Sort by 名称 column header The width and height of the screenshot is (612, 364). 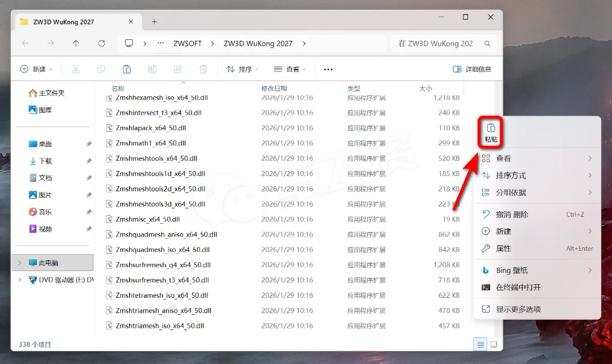(x=118, y=88)
